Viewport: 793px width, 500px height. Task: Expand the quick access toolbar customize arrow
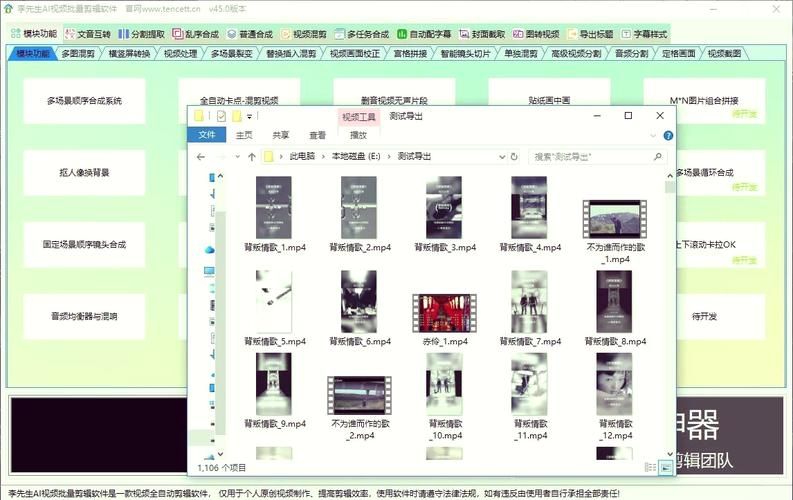point(249,116)
